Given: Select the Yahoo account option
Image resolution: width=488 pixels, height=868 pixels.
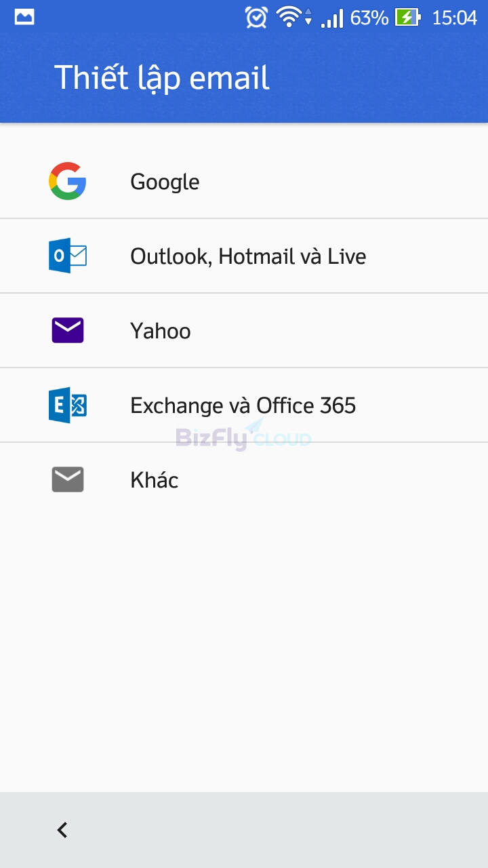Looking at the screenshot, I should pyautogui.click(x=244, y=330).
